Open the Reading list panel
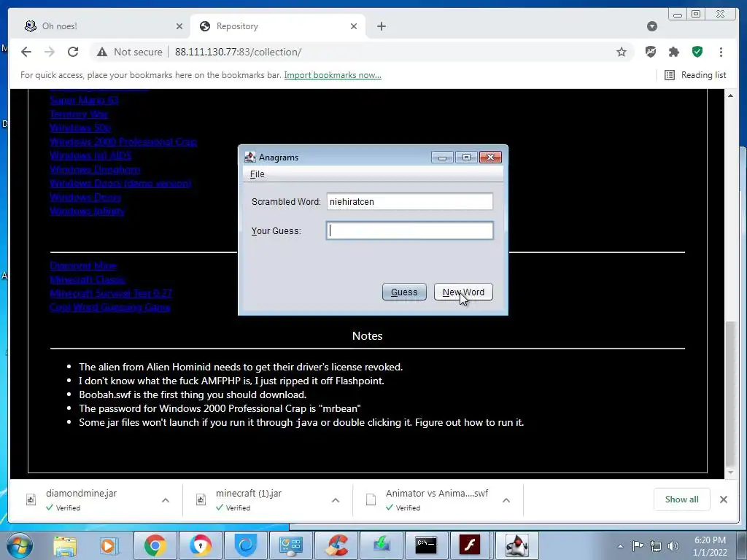747x560 pixels. click(x=695, y=75)
